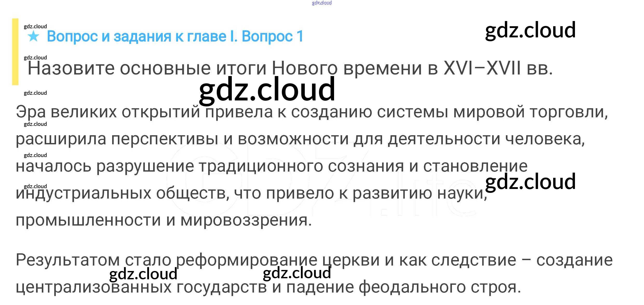Viewport: 644px width, 305px height.
Task: Click the line 'промышленности и мировоззрения'
Action: click(x=164, y=220)
